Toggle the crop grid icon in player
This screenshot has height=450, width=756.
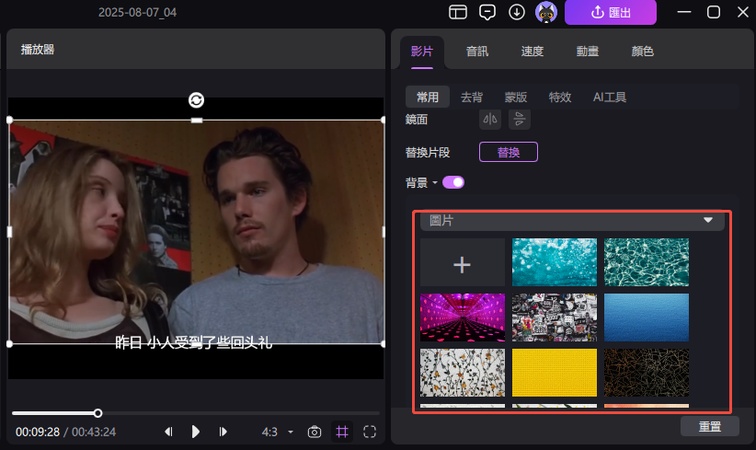[x=342, y=432]
